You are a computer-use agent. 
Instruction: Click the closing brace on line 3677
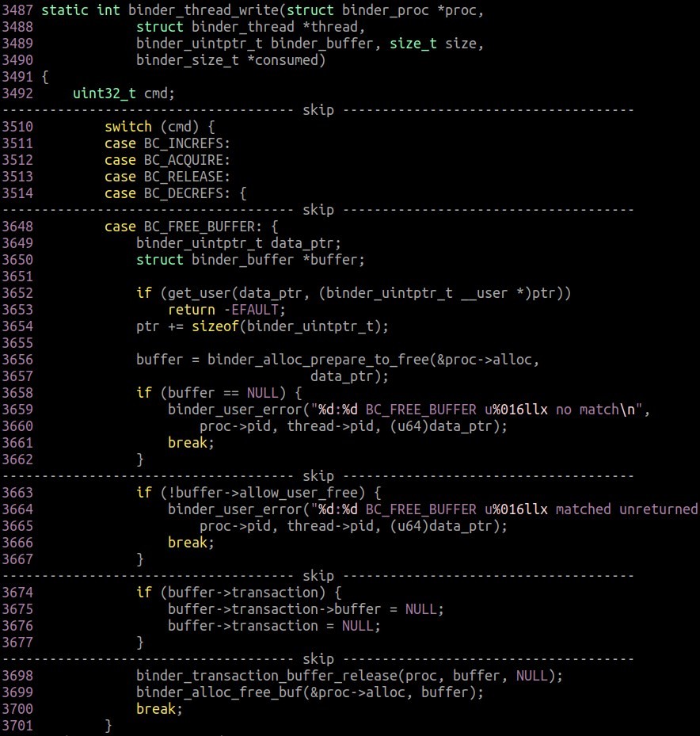point(140,643)
